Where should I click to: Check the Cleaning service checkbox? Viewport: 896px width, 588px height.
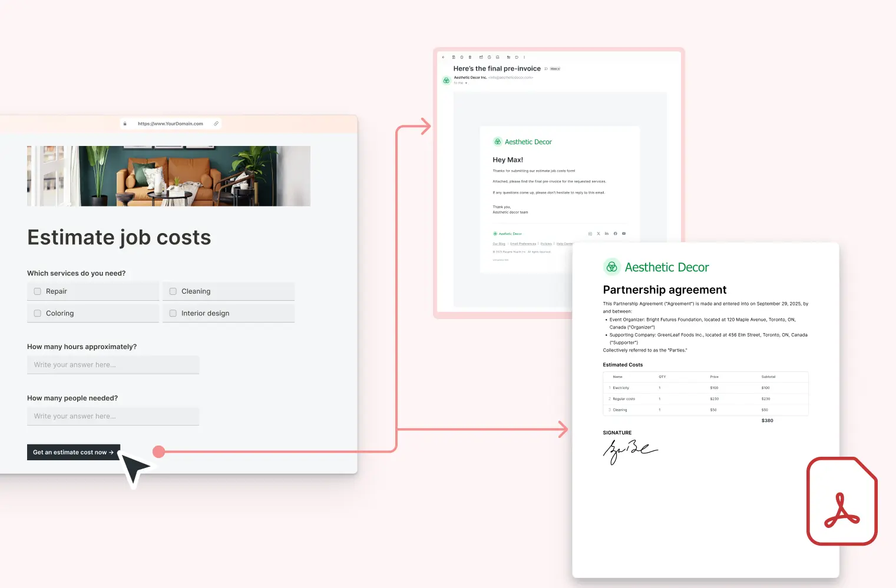coord(173,291)
